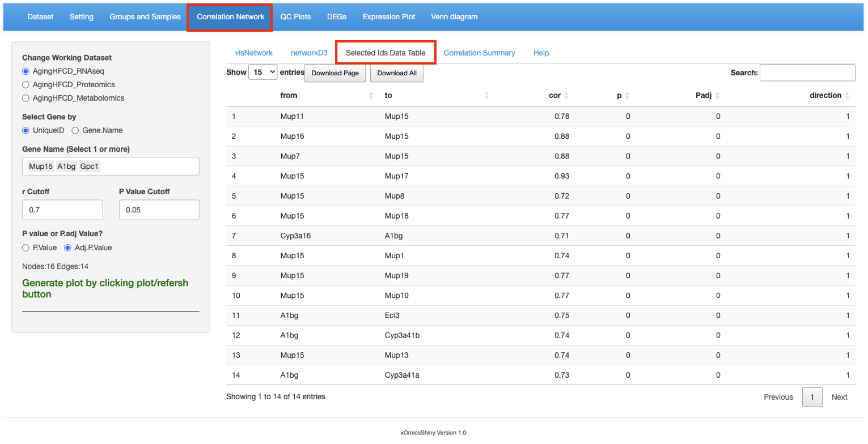Go to the Next page of results
This screenshot has height=444, width=868.
[839, 397]
